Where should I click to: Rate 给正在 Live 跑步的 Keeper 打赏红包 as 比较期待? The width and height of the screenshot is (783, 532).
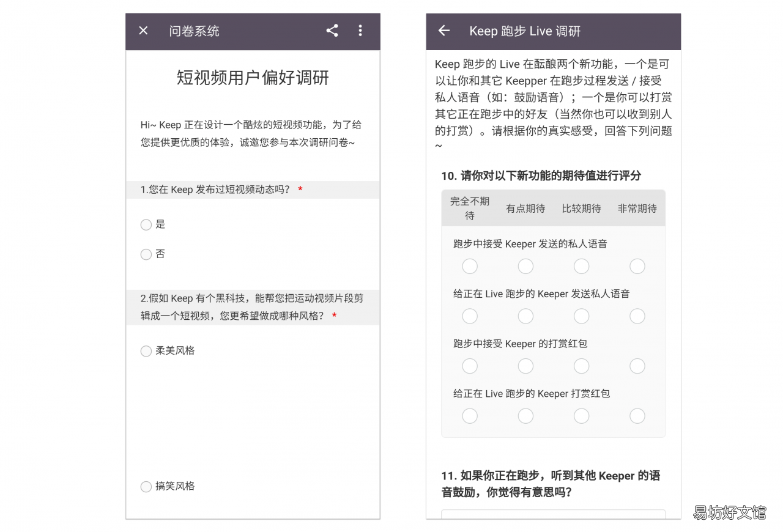(x=581, y=416)
